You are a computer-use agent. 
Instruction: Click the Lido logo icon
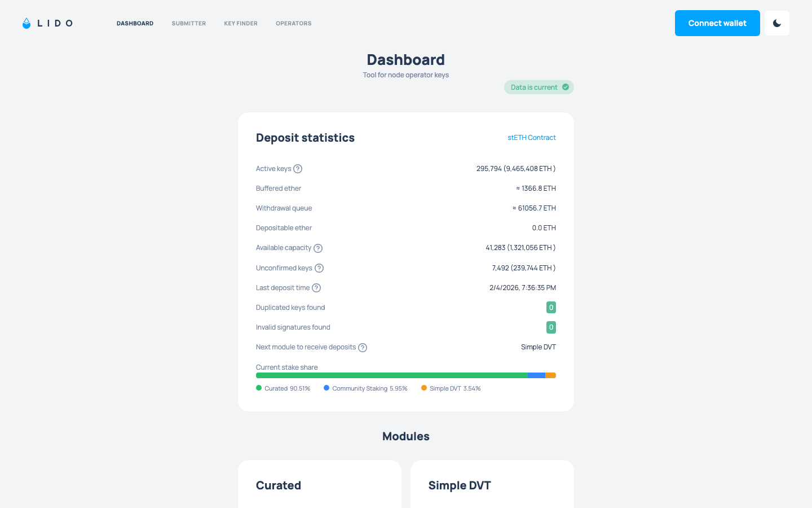[x=27, y=23]
